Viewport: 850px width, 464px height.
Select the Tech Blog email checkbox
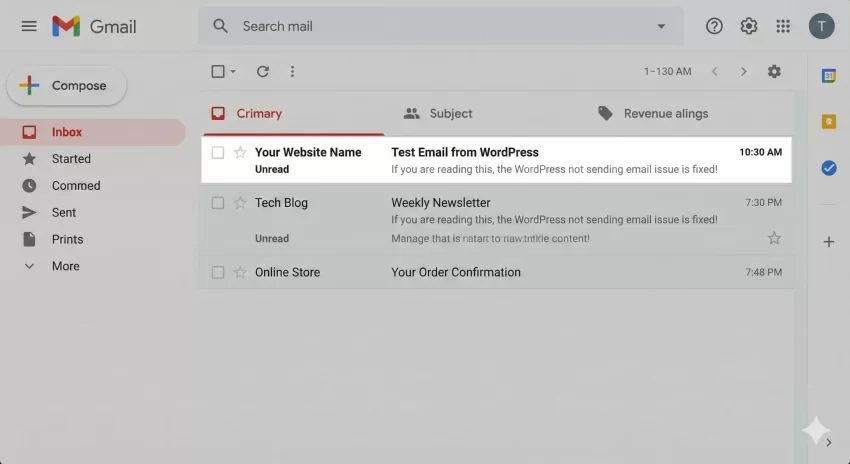coord(218,203)
